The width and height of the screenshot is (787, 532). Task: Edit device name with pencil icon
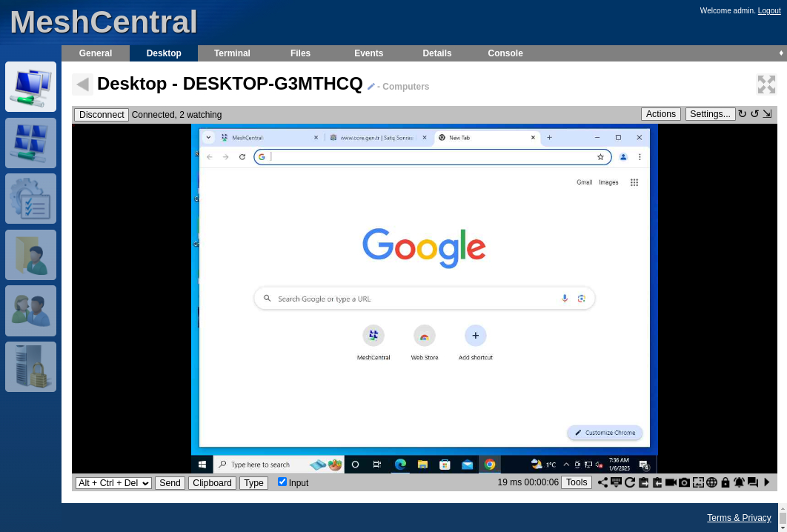[371, 87]
